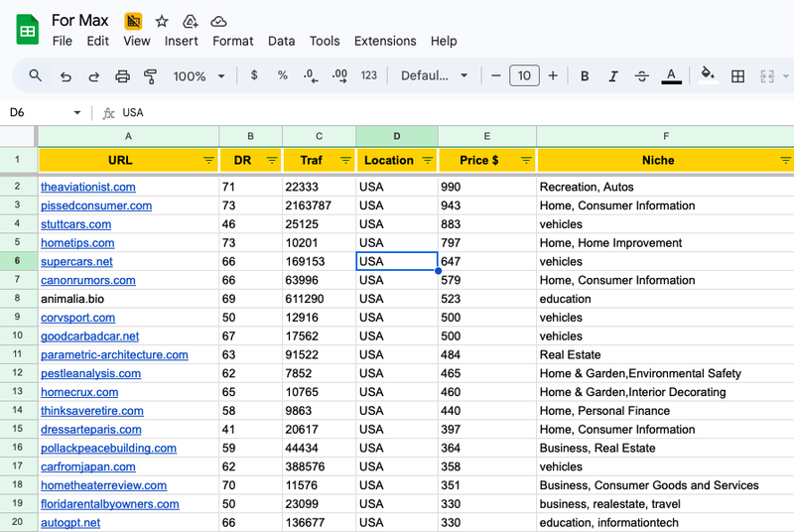The height and width of the screenshot is (532, 794).
Task: Click the print icon
Action: click(123, 76)
